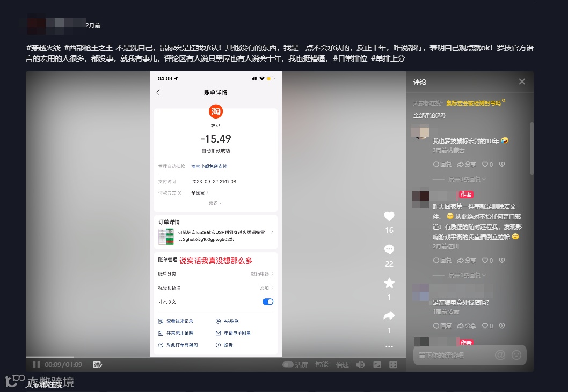Open the #日常排位 hashtag
568x392 pixels.
click(350, 58)
